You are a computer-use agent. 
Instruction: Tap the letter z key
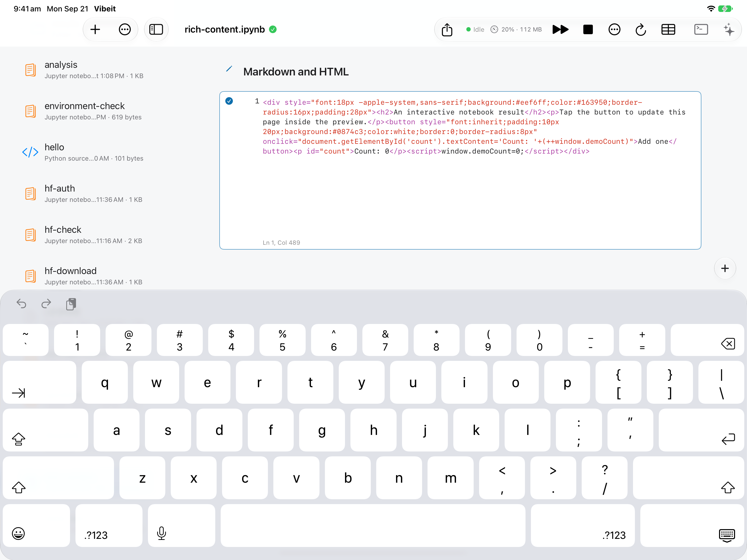[x=142, y=478]
